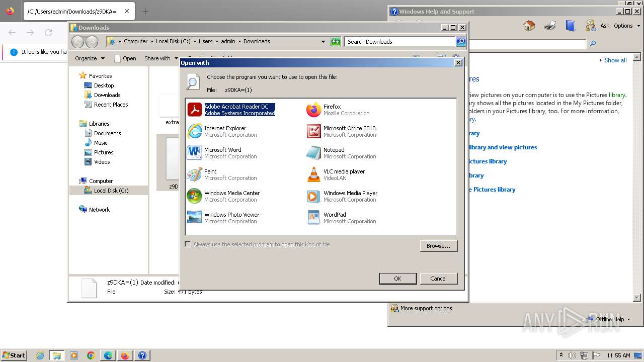644x362 pixels.
Task: Click volume speaker tray icon
Action: tap(573, 355)
